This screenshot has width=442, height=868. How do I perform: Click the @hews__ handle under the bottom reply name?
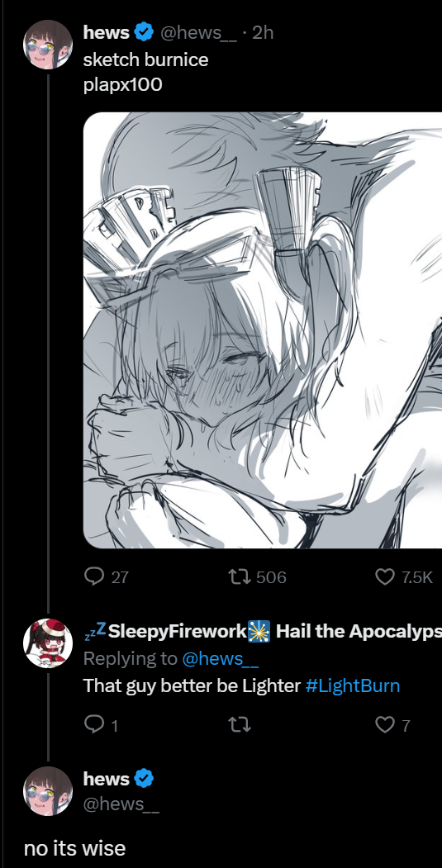tap(121, 804)
